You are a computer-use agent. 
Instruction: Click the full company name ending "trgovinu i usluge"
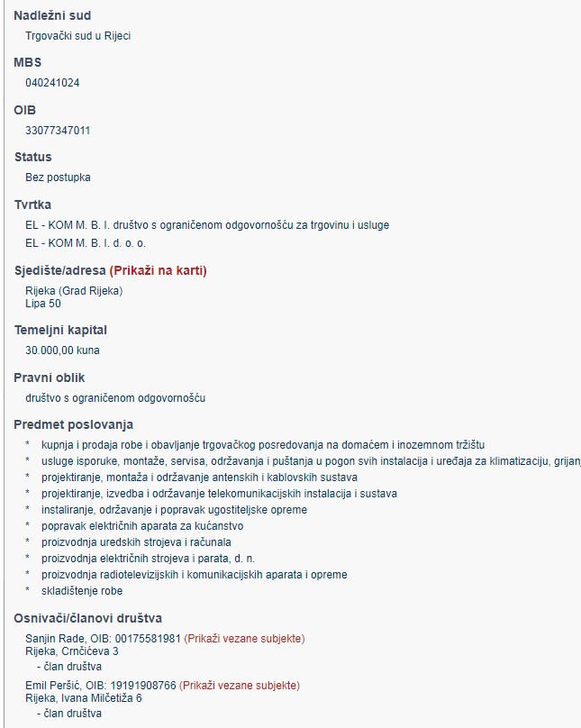click(207, 225)
